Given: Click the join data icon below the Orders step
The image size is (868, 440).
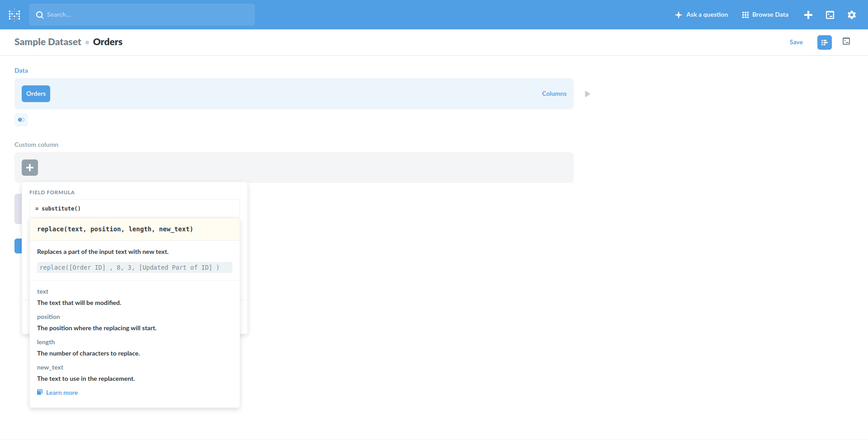Looking at the screenshot, I should click(21, 120).
